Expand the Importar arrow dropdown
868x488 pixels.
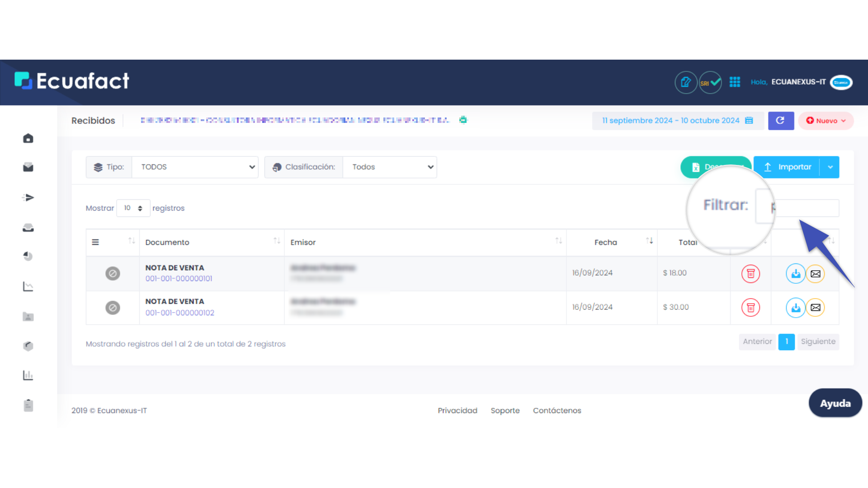830,167
